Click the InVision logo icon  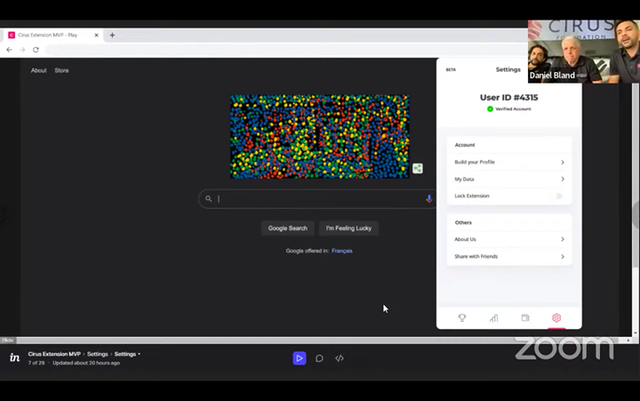15,358
